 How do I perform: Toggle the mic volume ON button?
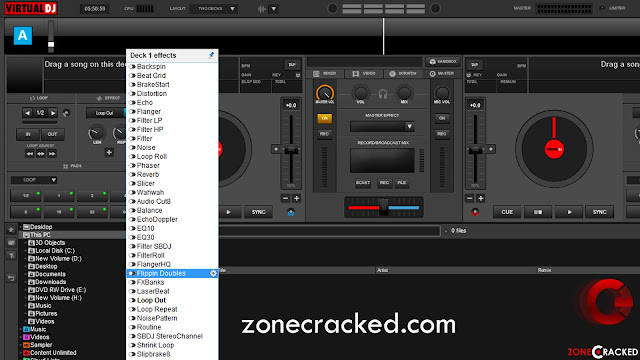442,118
